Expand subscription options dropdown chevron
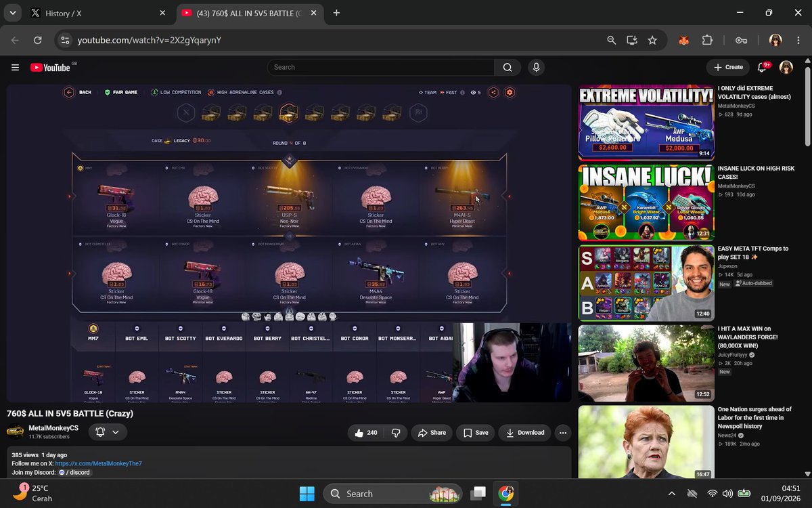812x508 pixels. coord(116,432)
